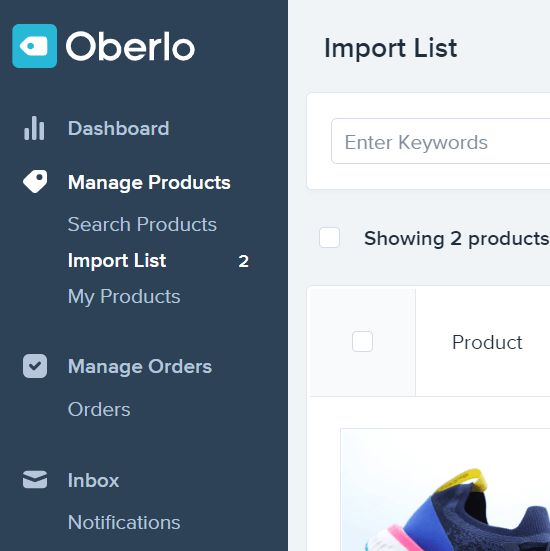Click the Dashboard bar chart icon
The height and width of the screenshot is (551, 550).
click(x=34, y=128)
